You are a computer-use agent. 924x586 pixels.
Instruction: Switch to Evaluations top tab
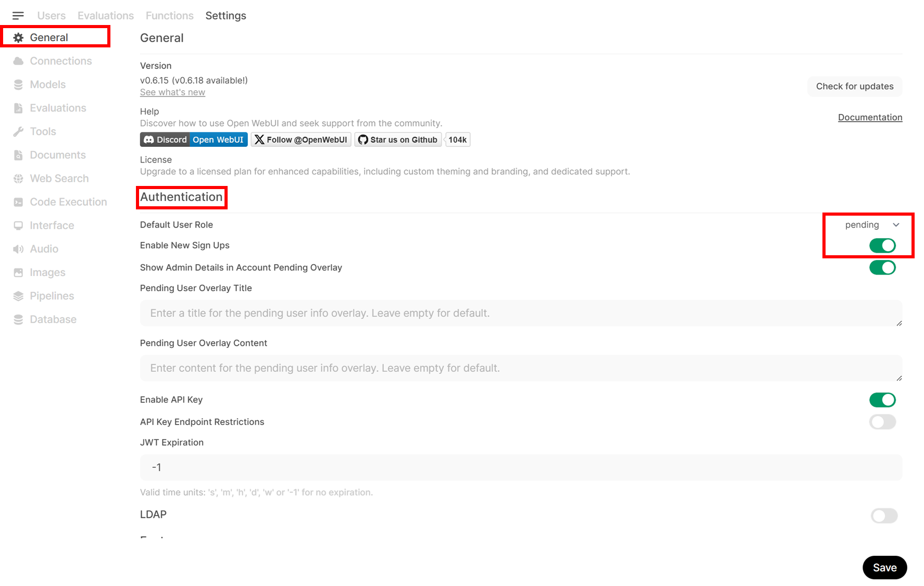[106, 16]
